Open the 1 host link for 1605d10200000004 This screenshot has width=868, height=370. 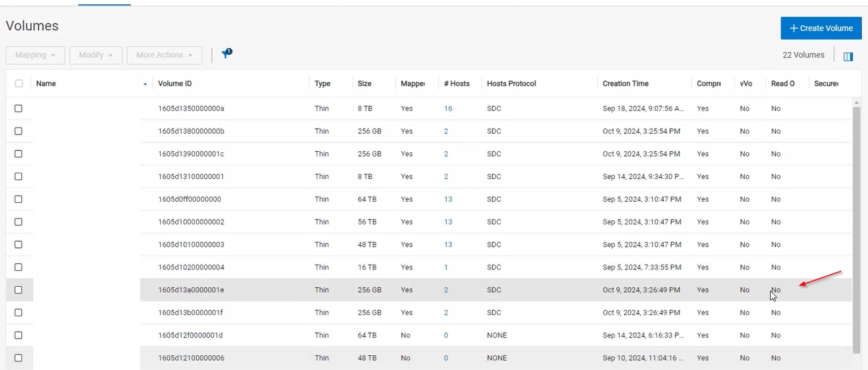446,268
